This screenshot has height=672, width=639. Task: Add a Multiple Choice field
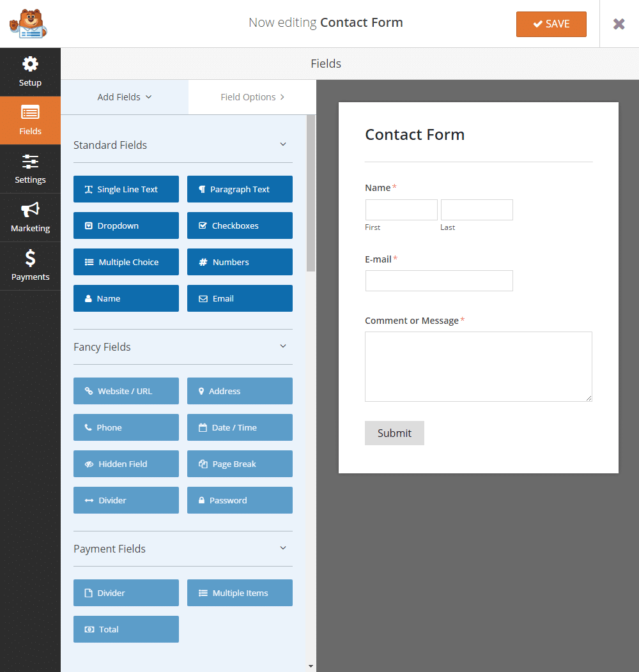[126, 262]
